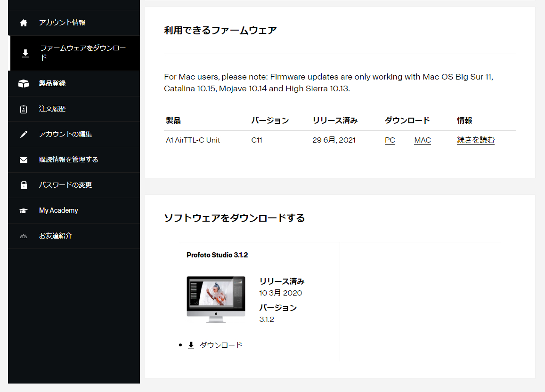
Task: Click the バージョン table column header
Action: (270, 120)
